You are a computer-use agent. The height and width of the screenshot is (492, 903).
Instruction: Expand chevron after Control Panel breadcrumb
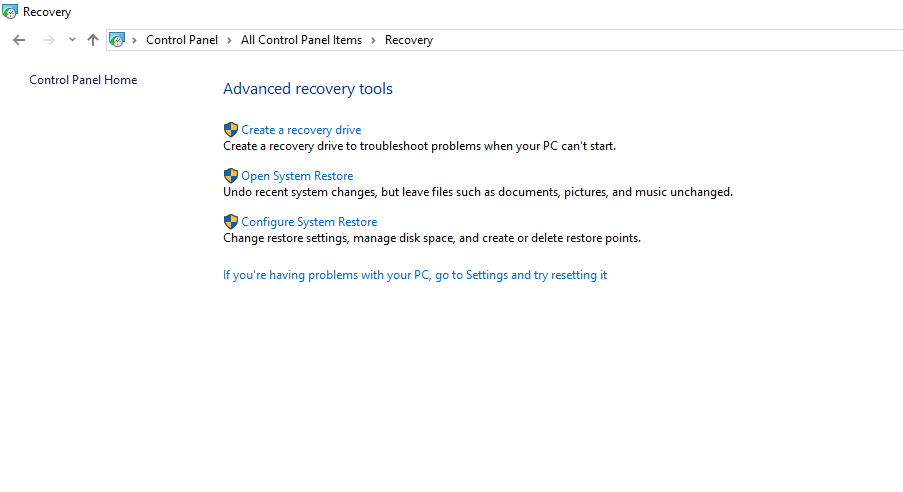229,40
